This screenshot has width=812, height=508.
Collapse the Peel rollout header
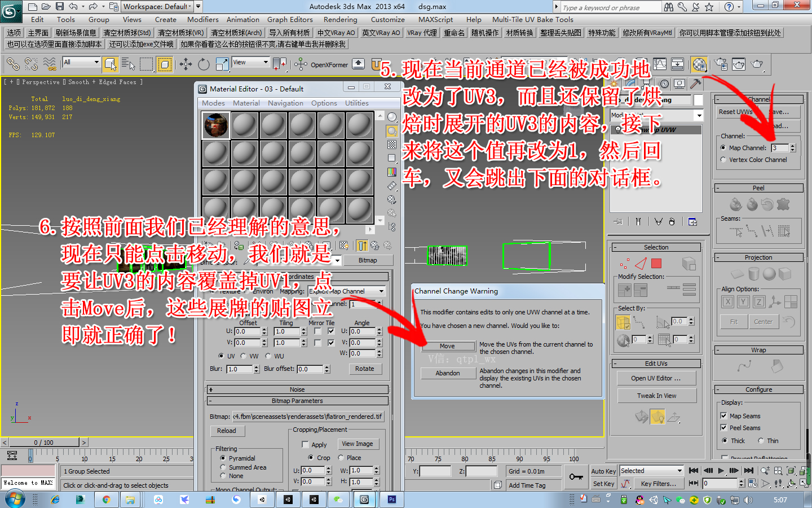click(758, 188)
